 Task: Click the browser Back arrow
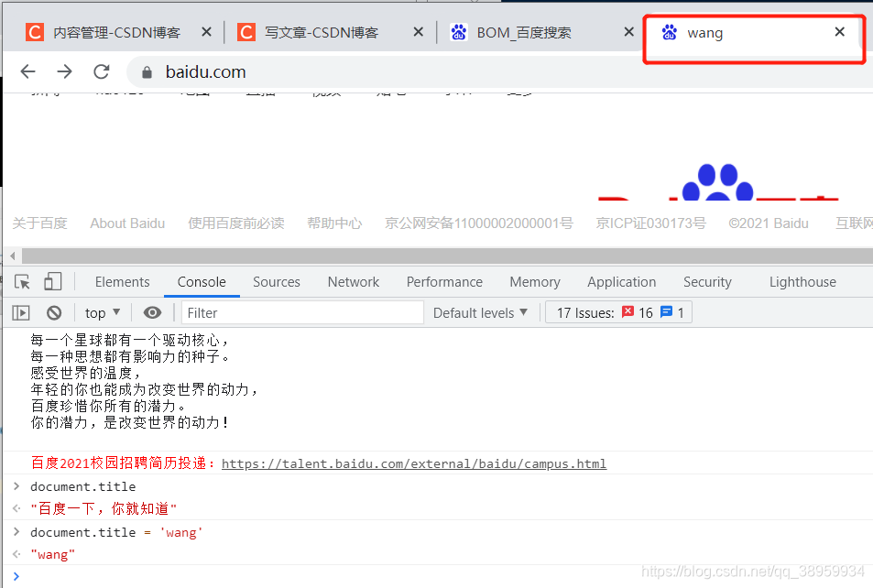coord(27,71)
